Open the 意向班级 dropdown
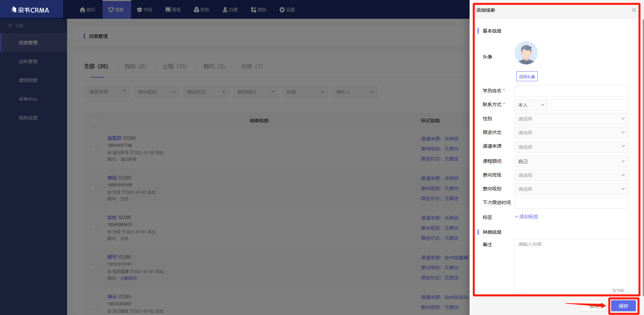Viewport: 644px width, 315px height. (x=571, y=175)
